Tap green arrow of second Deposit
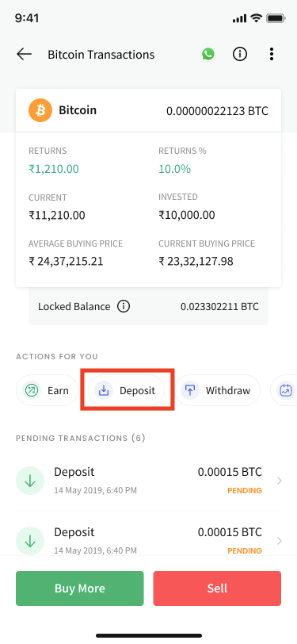 pyautogui.click(x=30, y=542)
